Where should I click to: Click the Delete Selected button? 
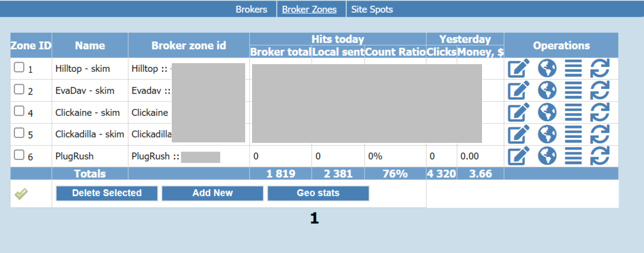[x=107, y=193]
